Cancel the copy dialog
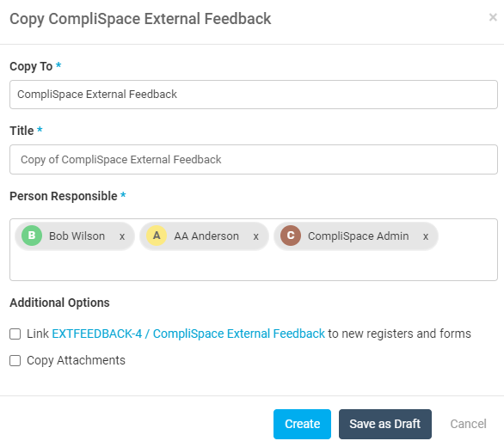Screen dimensions: 504x447 pos(468,424)
